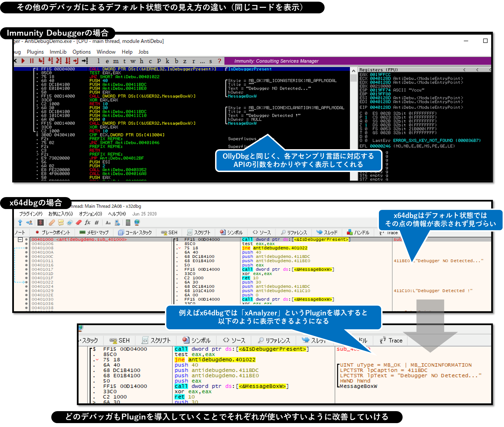The height and width of the screenshot is (427, 504).
Task: Switch to the SEH tab in upper x32dbg
Action: (169, 232)
